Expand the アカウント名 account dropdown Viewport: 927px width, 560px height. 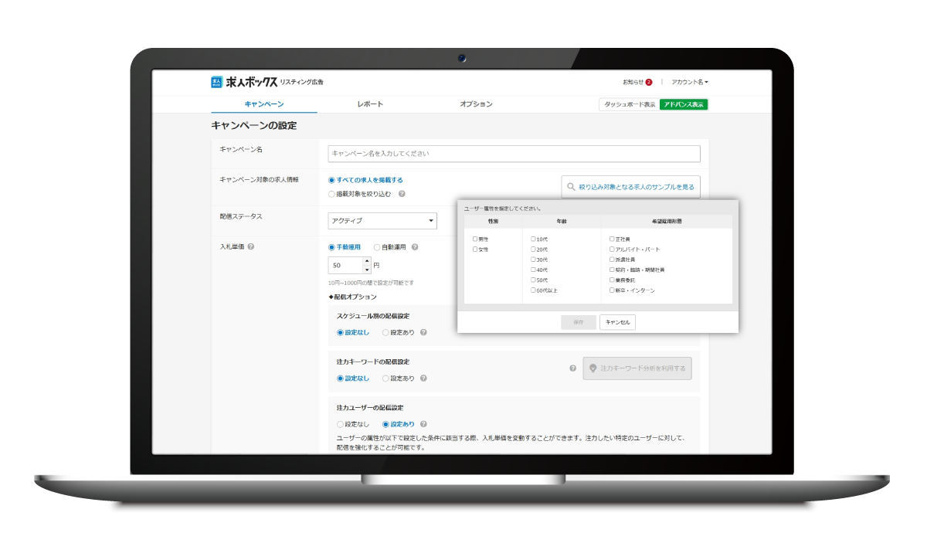tap(688, 81)
